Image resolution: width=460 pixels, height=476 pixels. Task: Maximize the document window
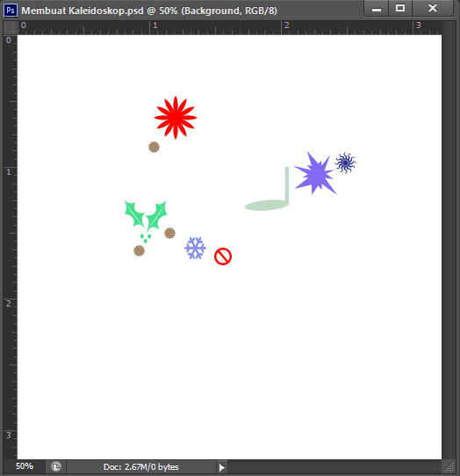pos(400,9)
